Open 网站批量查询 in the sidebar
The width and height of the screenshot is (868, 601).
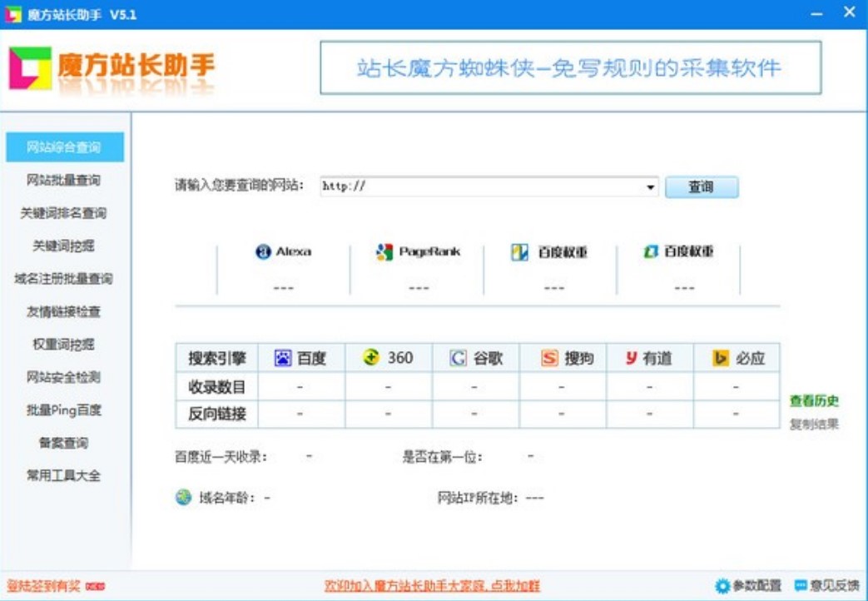pyautogui.click(x=63, y=180)
